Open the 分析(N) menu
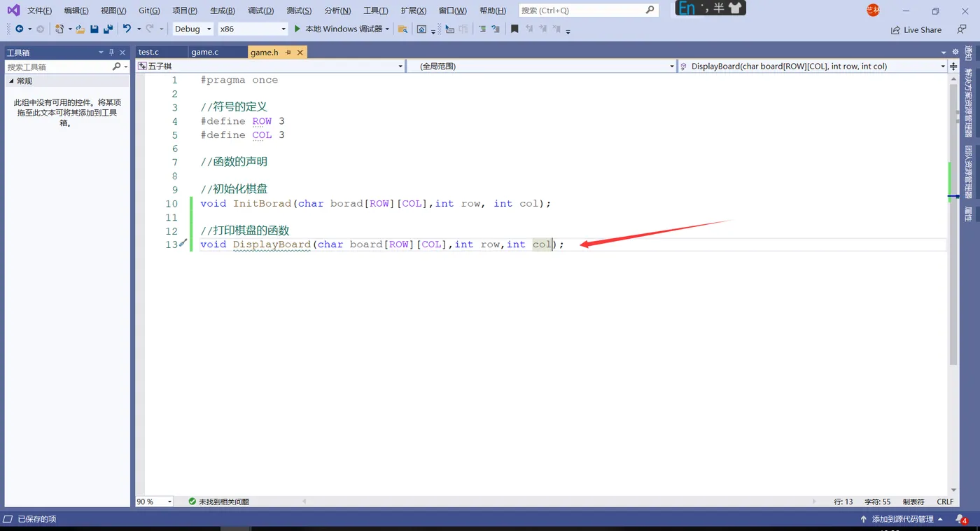This screenshot has height=531, width=980. (x=337, y=11)
